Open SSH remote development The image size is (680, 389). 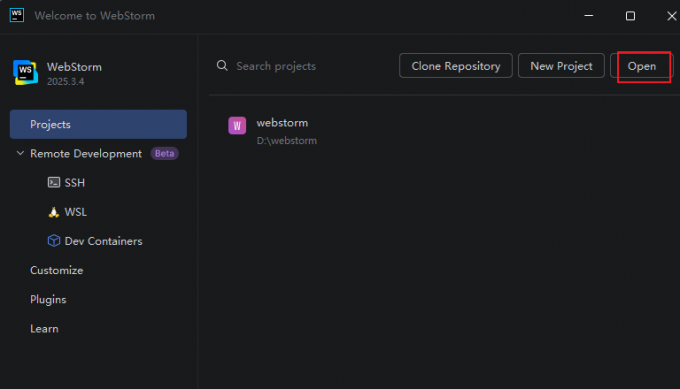(75, 183)
